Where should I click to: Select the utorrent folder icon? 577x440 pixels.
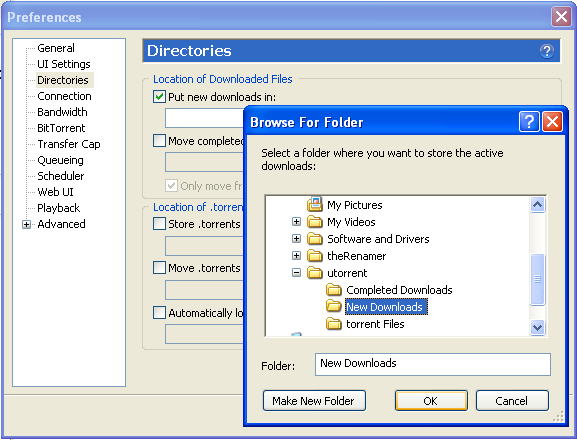pos(315,273)
